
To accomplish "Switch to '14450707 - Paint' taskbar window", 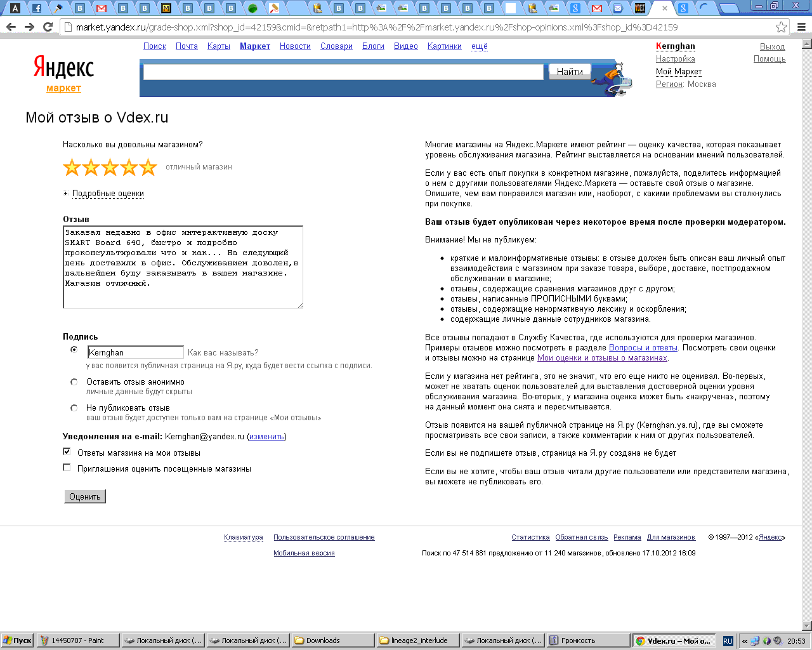I will point(79,640).
